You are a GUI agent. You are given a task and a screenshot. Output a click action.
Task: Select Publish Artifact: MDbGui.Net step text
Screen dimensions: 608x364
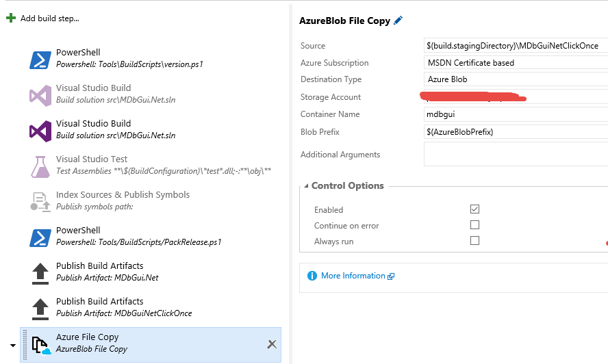[107, 278]
